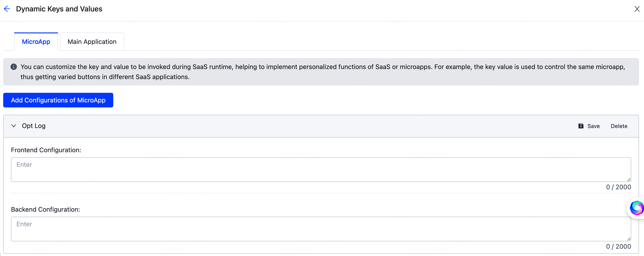This screenshot has height=256, width=644.
Task: Switch to the Main Application tab
Action: (x=92, y=42)
